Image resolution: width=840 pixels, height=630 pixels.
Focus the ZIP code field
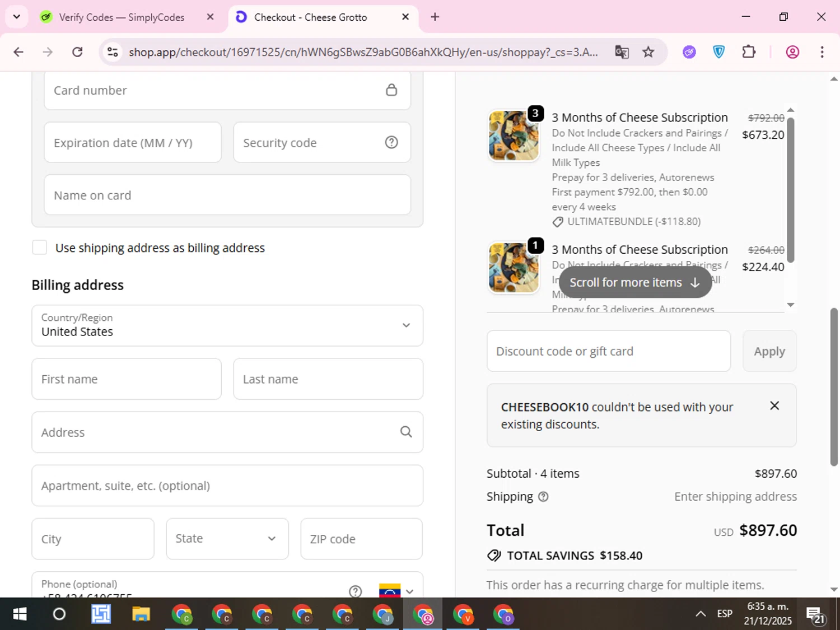coord(362,539)
